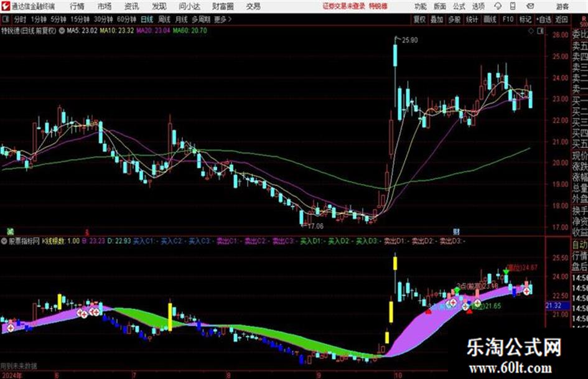Click the 股票指标网 sub-indicator name

pyautogui.click(x=24, y=241)
